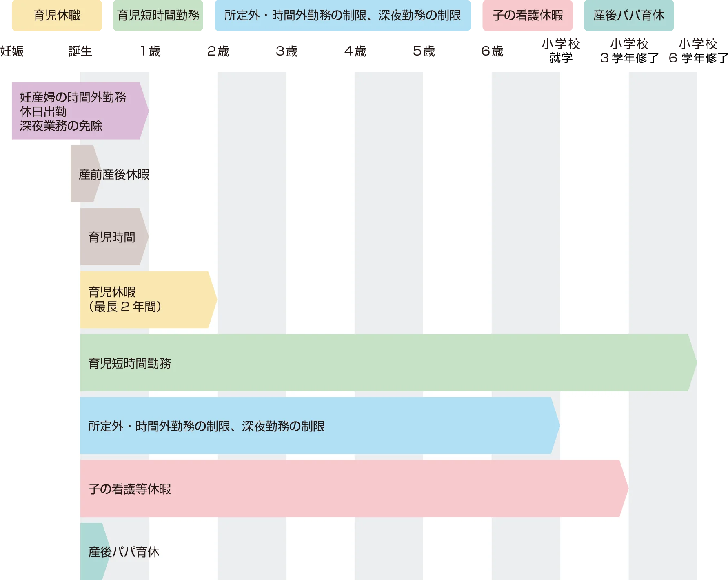Click the 所定外・時間外勤務の制限 text in the long blue bar
Screen dimensions: 728x580
coord(206,426)
